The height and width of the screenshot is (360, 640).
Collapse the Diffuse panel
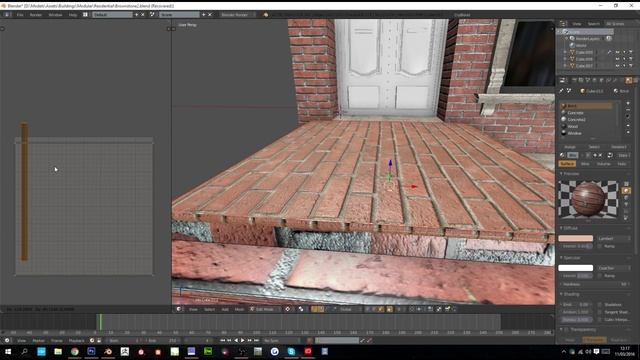point(562,228)
